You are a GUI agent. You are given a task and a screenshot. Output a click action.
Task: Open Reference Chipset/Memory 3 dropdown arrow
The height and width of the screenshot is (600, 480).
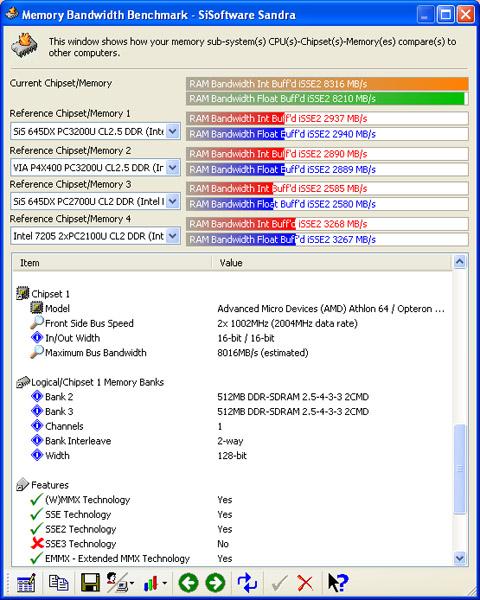(x=173, y=201)
